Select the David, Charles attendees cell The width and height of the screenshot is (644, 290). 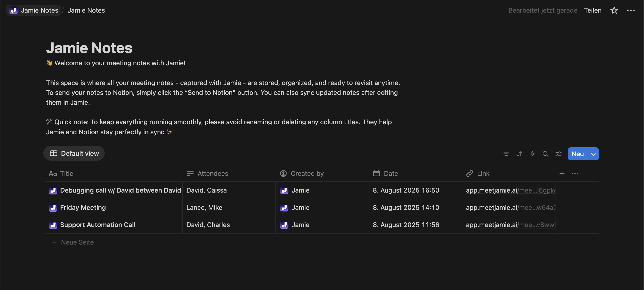pos(229,225)
